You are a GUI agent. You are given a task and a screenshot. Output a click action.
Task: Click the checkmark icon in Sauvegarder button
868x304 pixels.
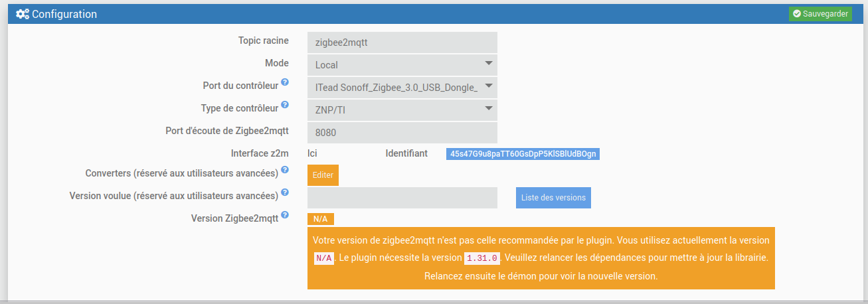(x=797, y=14)
